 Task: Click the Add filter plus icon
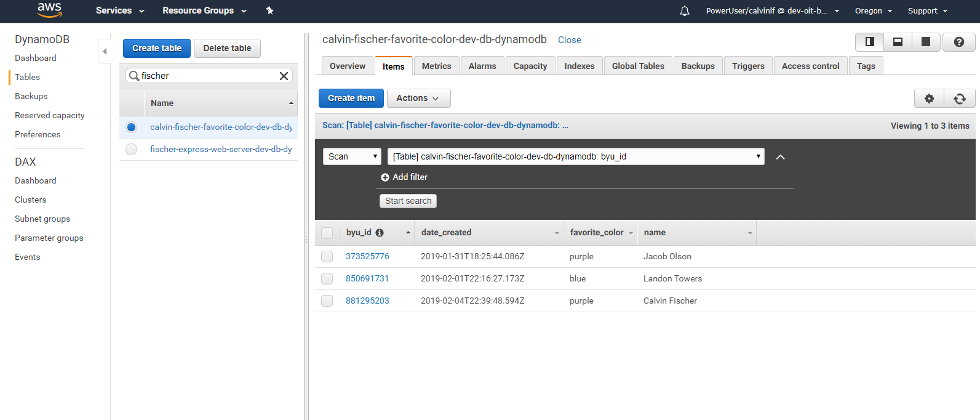pyautogui.click(x=385, y=177)
